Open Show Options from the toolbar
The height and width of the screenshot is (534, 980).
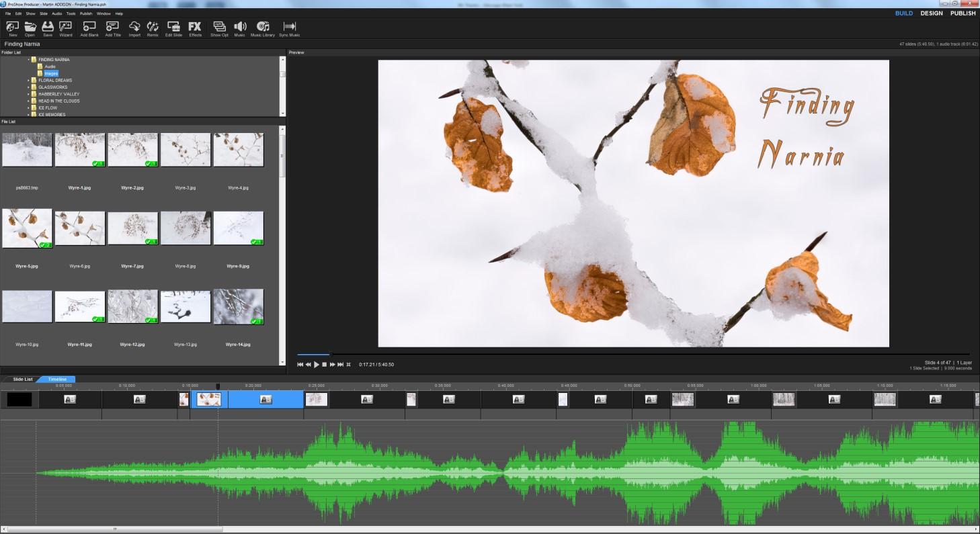(x=219, y=27)
